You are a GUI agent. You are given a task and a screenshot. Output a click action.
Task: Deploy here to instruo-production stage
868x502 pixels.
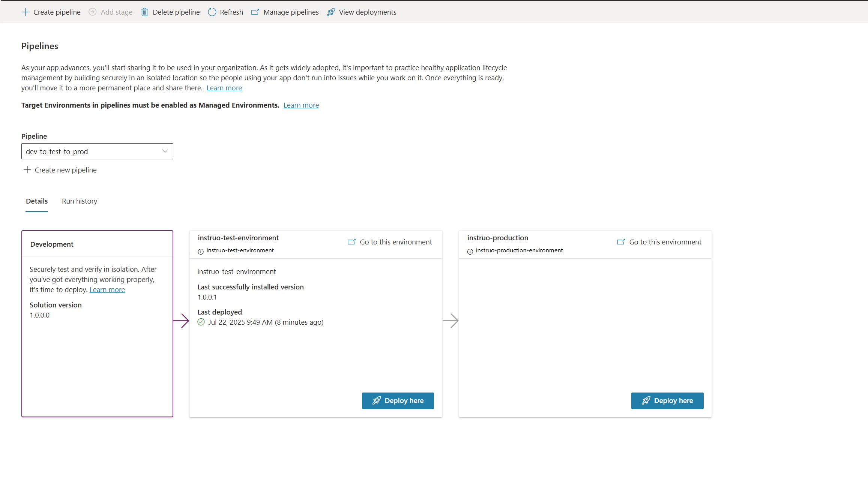667,401
